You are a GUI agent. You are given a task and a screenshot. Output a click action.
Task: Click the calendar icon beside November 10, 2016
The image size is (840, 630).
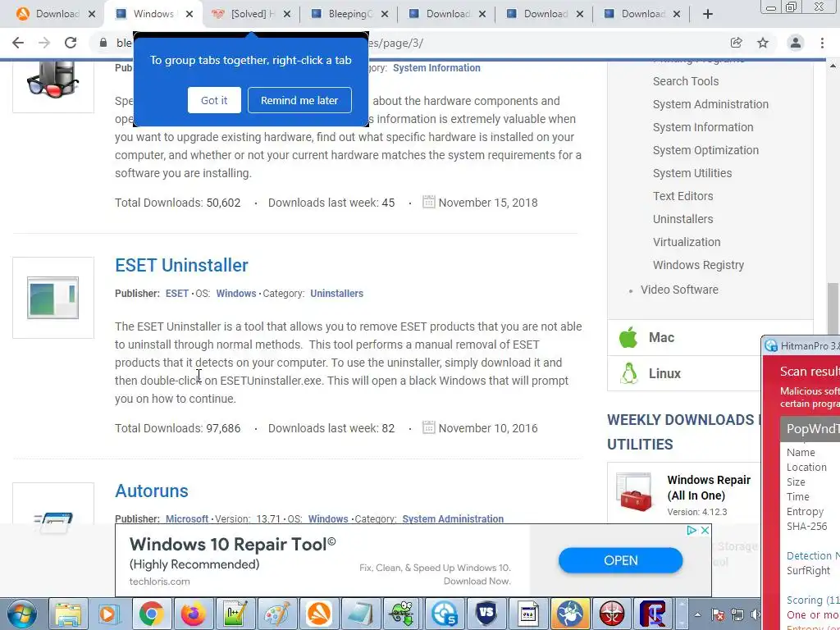pos(428,427)
